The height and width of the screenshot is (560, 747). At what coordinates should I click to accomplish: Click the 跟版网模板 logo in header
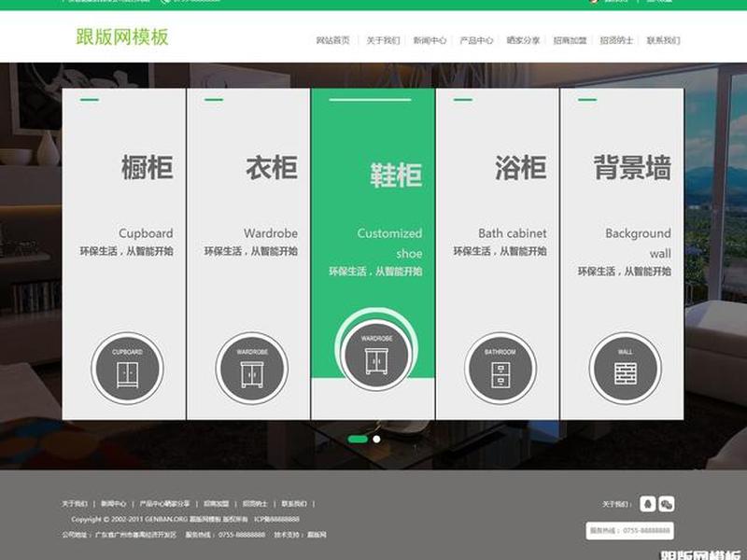click(122, 37)
